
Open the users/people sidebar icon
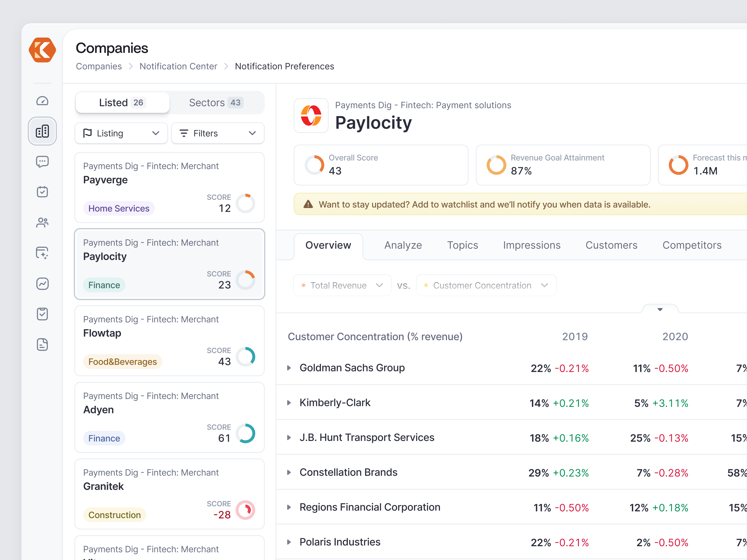click(42, 222)
